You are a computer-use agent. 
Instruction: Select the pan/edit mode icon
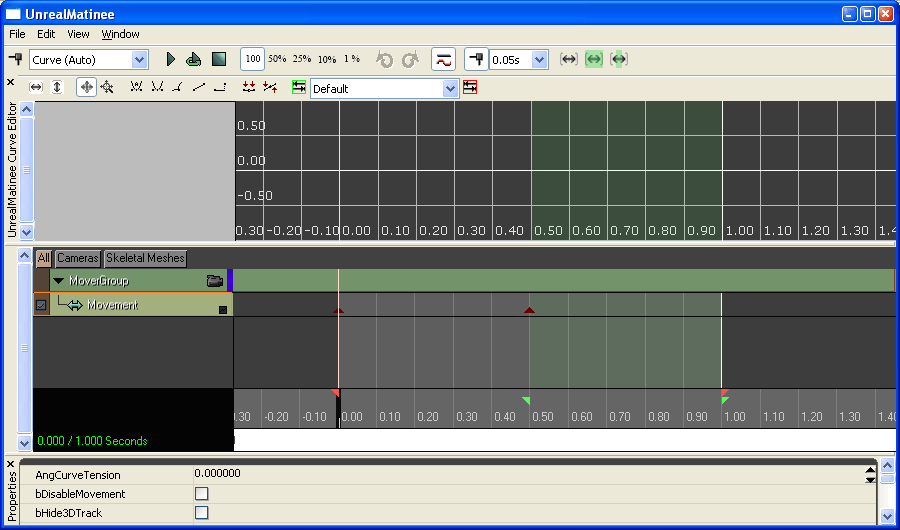[86, 87]
